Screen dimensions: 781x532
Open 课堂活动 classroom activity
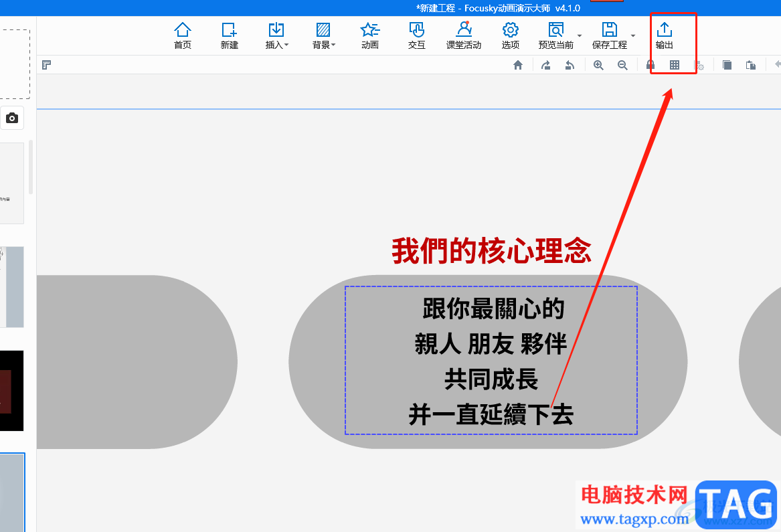464,35
